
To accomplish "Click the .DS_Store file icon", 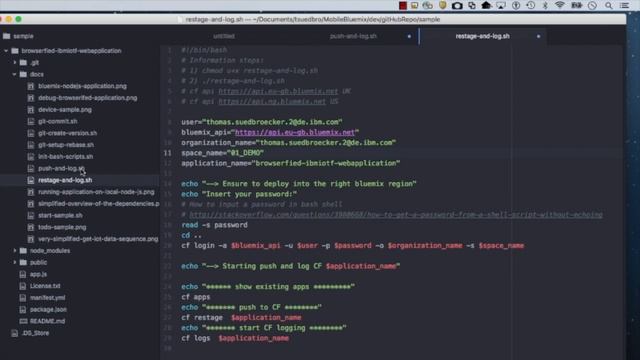I will point(15,333).
